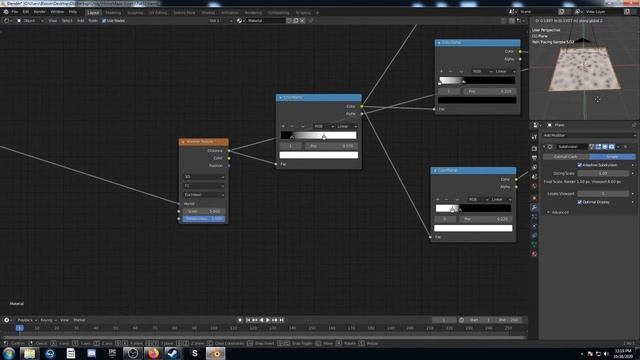Open the Render properties tab icon
This screenshot has height=360, width=640.
tap(534, 149)
